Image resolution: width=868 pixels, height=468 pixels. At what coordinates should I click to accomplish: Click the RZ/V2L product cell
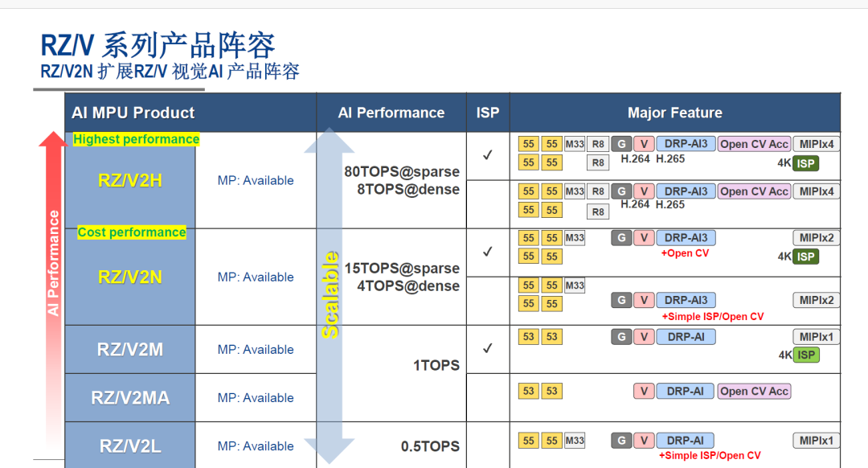point(130,445)
